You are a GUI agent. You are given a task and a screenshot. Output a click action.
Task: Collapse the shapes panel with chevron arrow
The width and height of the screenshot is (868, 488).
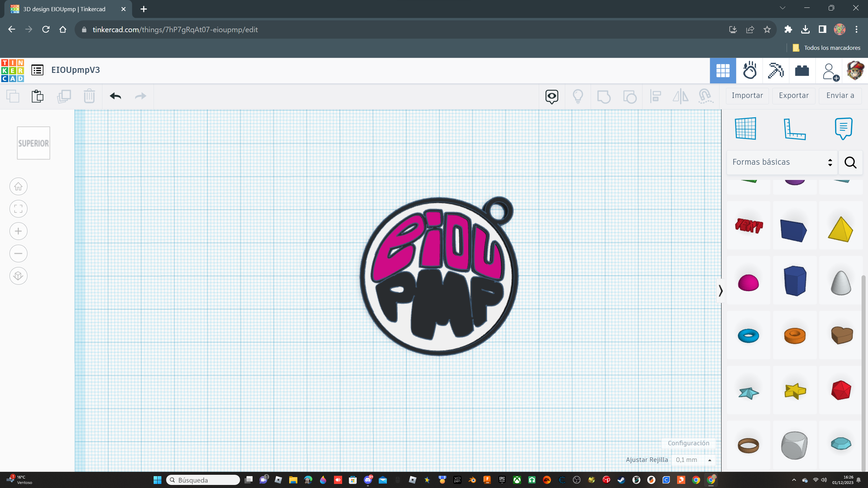721,291
